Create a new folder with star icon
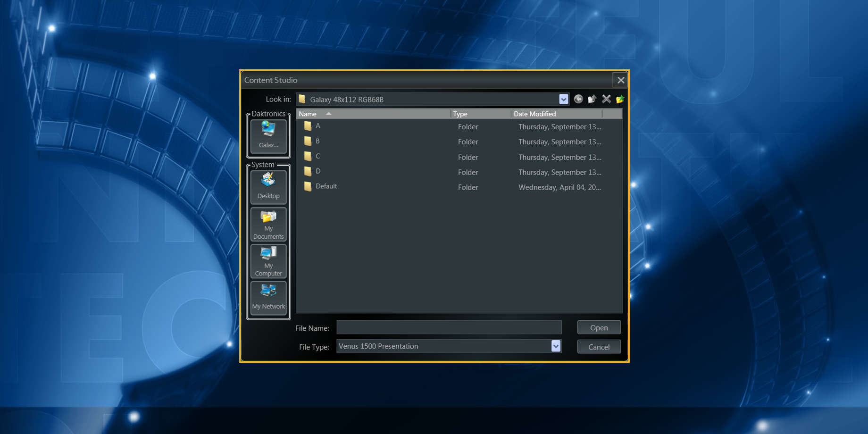 [x=620, y=99]
